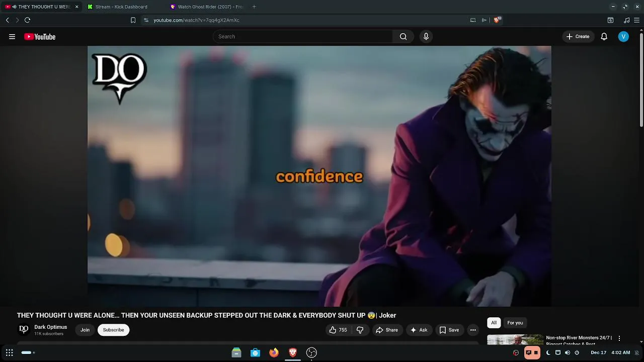The height and width of the screenshot is (362, 644).
Task: Start voice search with microphone icon
Action: pyautogui.click(x=426, y=37)
